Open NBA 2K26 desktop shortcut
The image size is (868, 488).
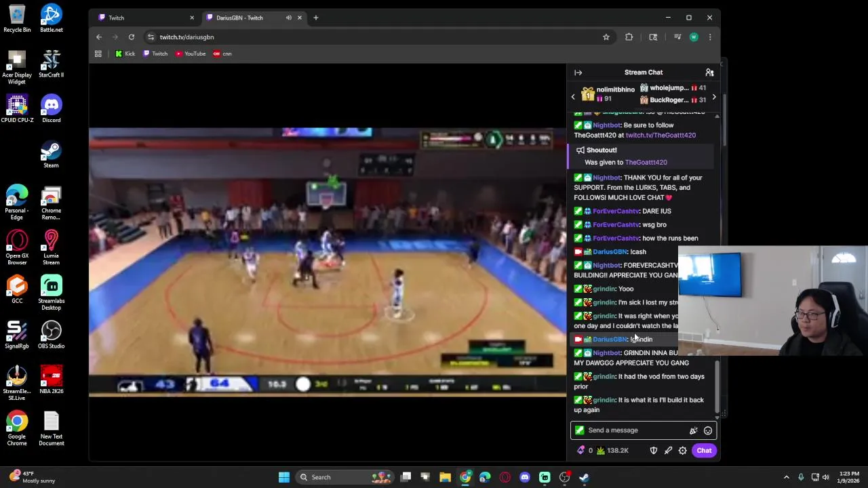click(51, 380)
